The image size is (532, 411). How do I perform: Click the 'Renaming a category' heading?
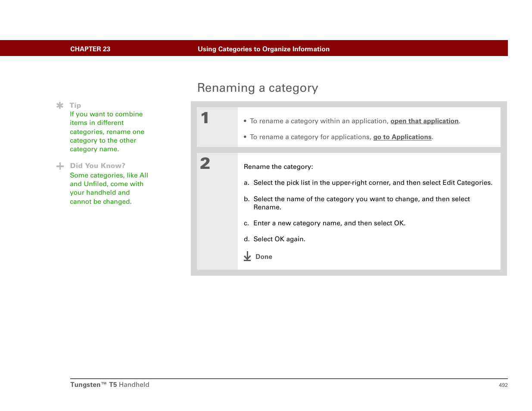[258, 88]
